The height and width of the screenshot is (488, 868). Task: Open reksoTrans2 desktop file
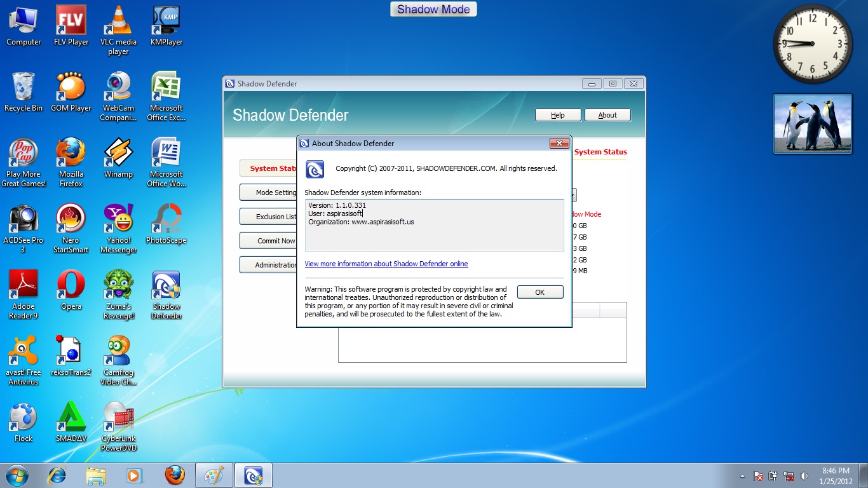click(71, 356)
